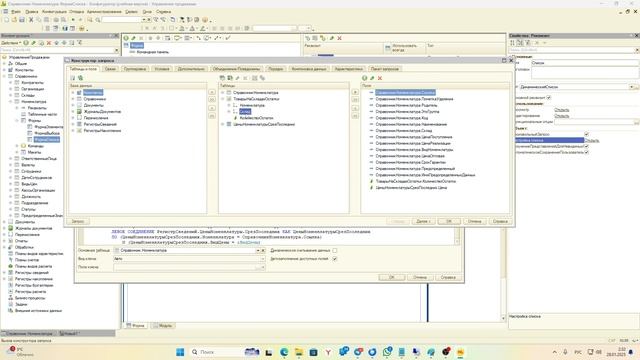Open File Explorer from taskbar
Screen dimensions: 640x360
tap(298, 352)
